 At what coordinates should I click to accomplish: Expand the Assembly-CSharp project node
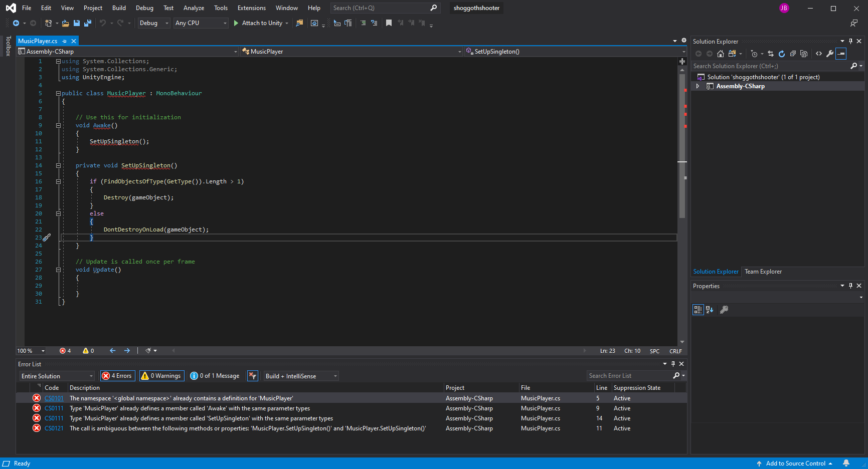(698, 86)
